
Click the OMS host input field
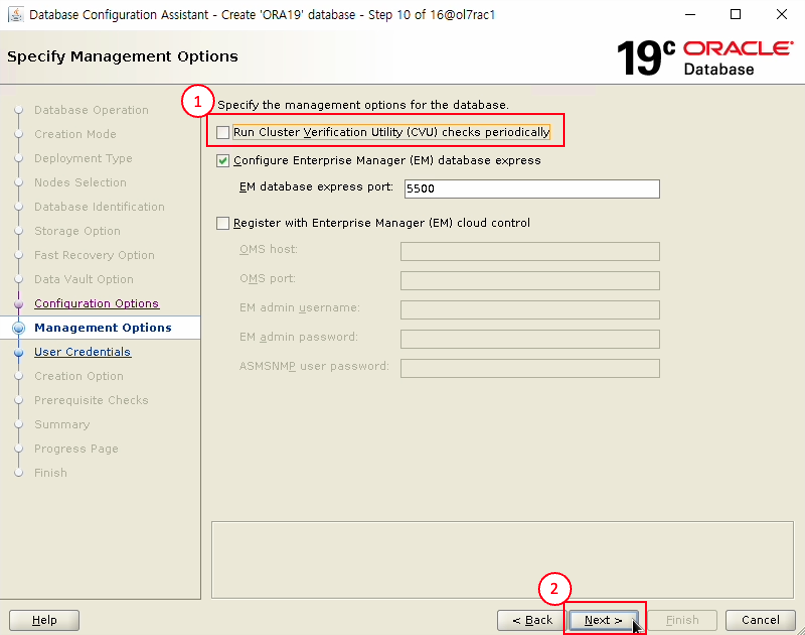[530, 252]
